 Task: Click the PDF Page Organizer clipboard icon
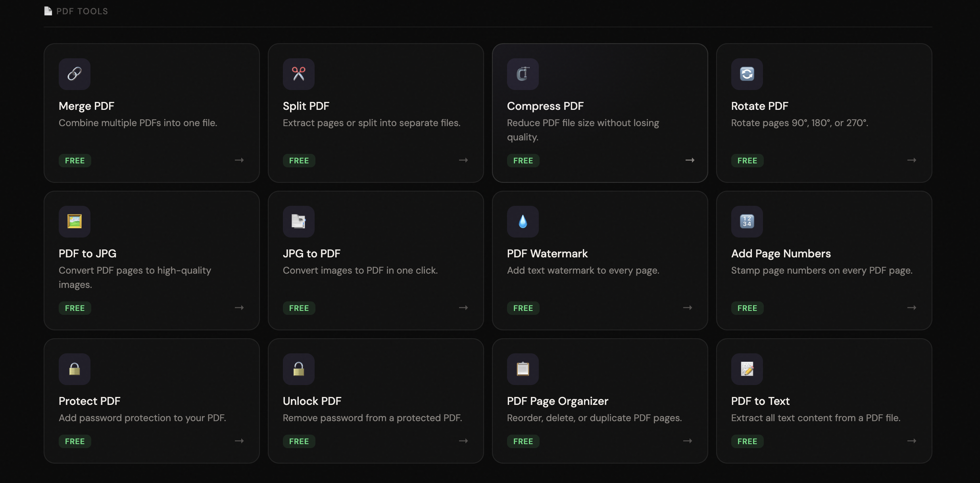pos(523,369)
